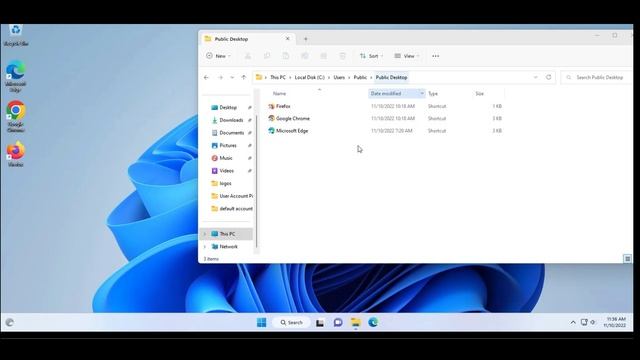Viewport: 640px width, 360px height.
Task: Add a new File Explorer tab
Action: [x=306, y=39]
